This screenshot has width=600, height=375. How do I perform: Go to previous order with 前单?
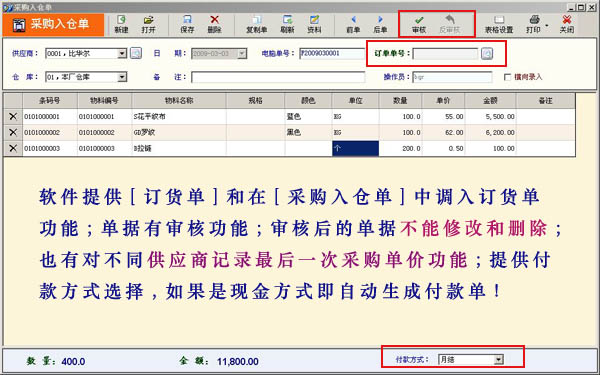pyautogui.click(x=354, y=24)
